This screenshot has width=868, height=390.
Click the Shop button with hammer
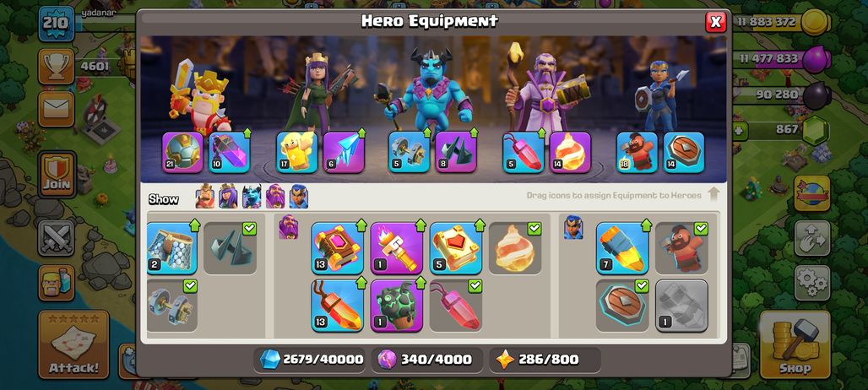(x=795, y=344)
